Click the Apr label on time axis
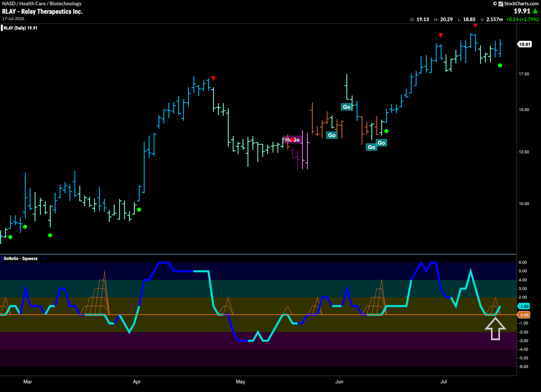The width and height of the screenshot is (541, 392). tap(137, 381)
